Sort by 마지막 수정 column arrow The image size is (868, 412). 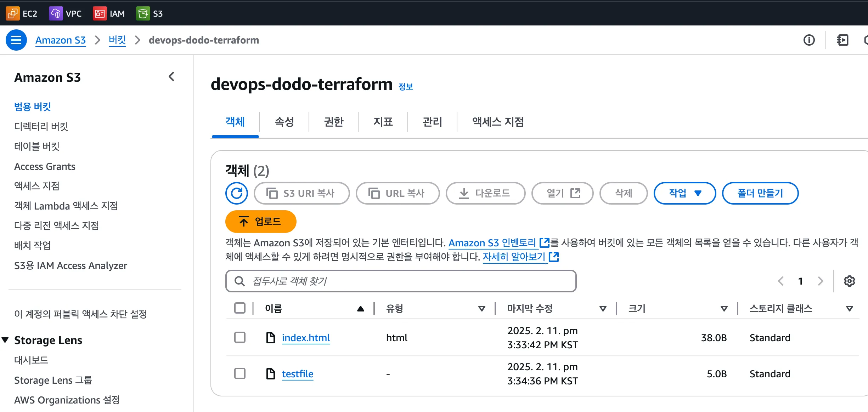point(603,309)
